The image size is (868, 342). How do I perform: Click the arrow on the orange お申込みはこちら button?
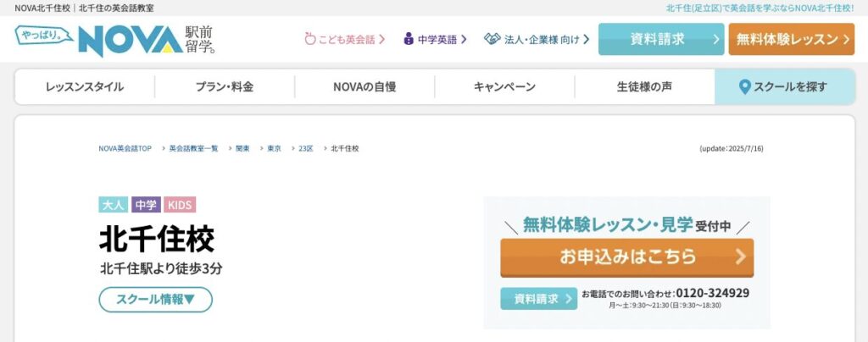(x=741, y=256)
